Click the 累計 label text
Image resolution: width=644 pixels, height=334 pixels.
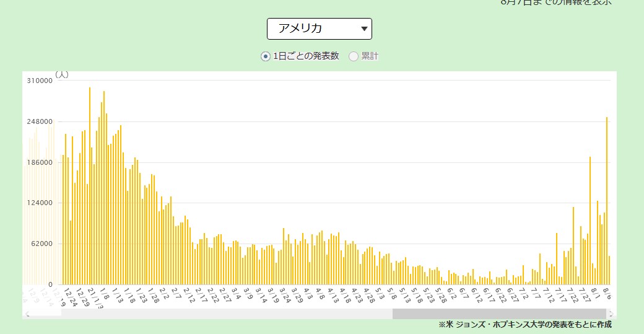pos(370,56)
